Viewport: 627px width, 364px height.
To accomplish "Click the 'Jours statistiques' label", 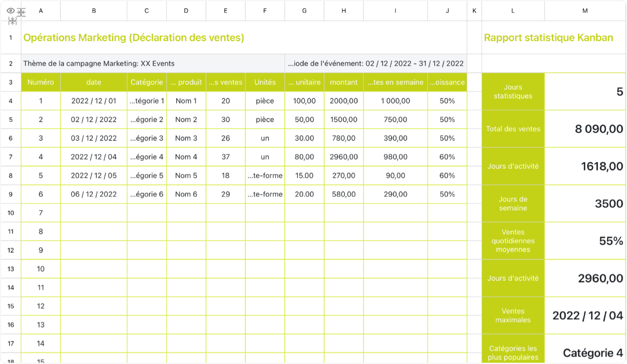I will coord(513,91).
